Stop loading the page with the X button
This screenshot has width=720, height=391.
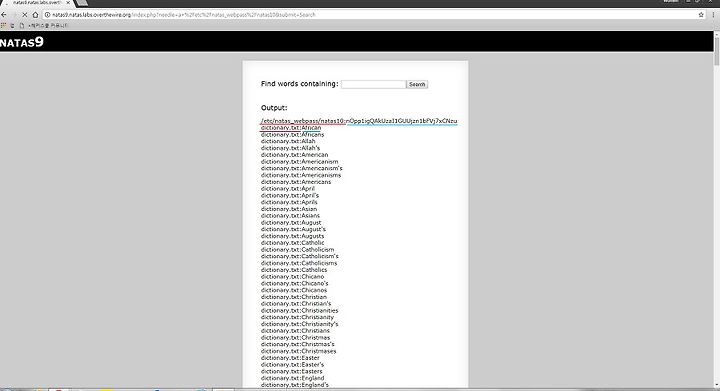click(25, 15)
